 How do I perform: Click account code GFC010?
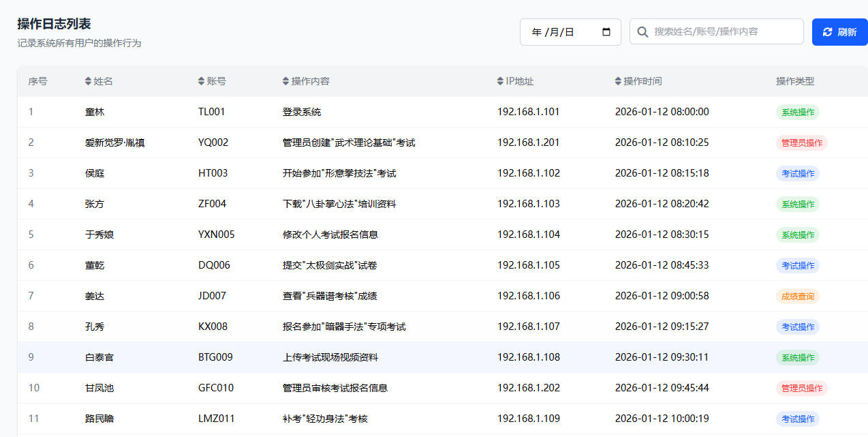pyautogui.click(x=216, y=388)
